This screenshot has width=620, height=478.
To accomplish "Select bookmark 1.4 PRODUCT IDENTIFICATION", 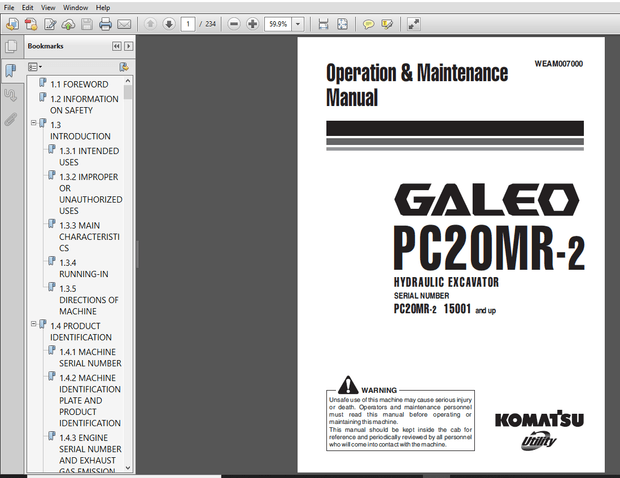I will pos(81,331).
